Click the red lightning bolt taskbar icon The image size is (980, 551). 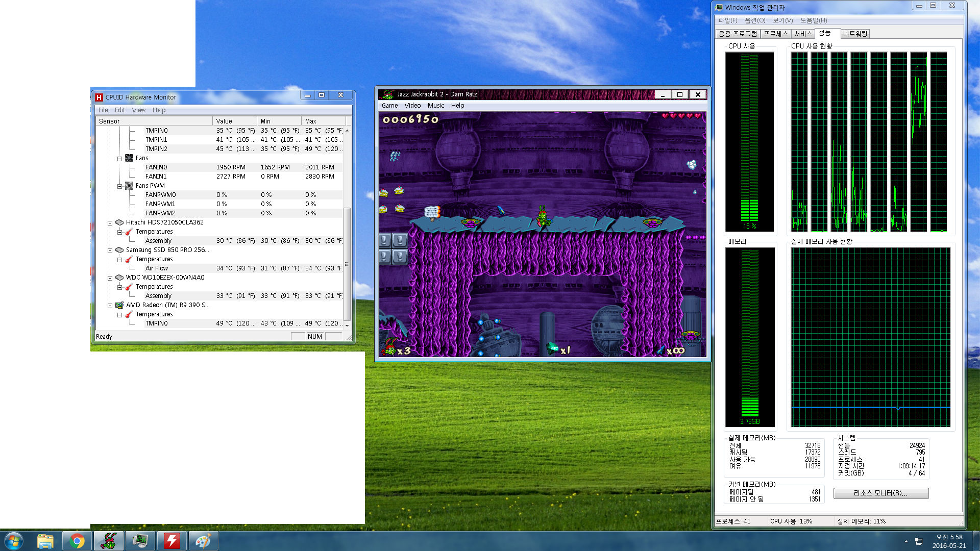(171, 541)
